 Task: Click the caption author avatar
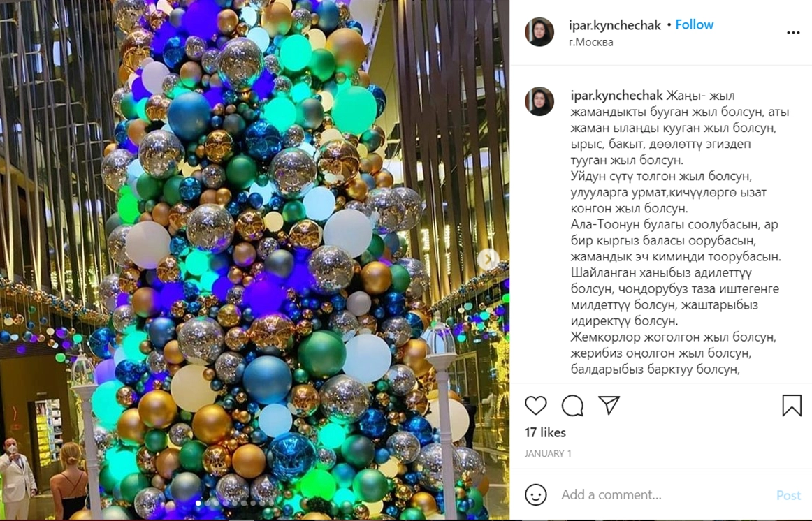pyautogui.click(x=539, y=101)
